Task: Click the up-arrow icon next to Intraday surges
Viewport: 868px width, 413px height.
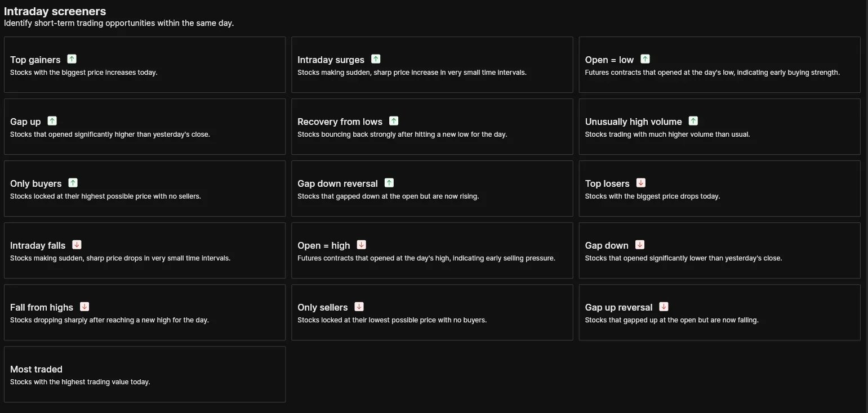Action: 376,59
